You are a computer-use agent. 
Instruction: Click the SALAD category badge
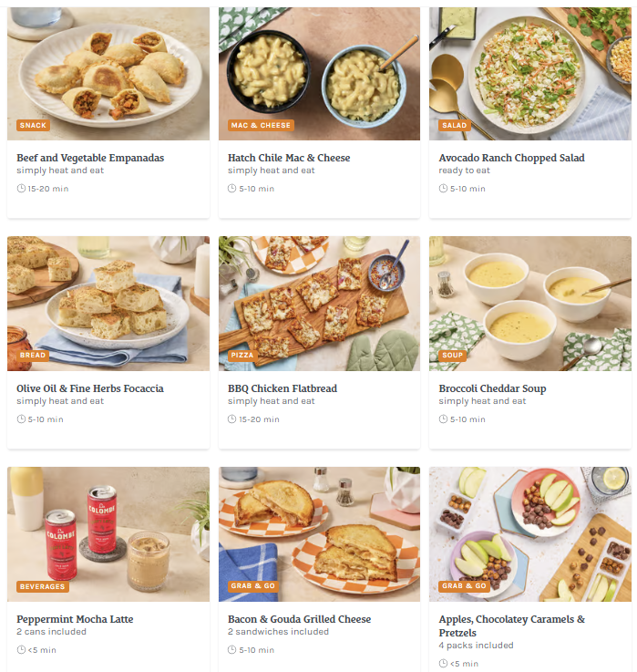click(455, 125)
